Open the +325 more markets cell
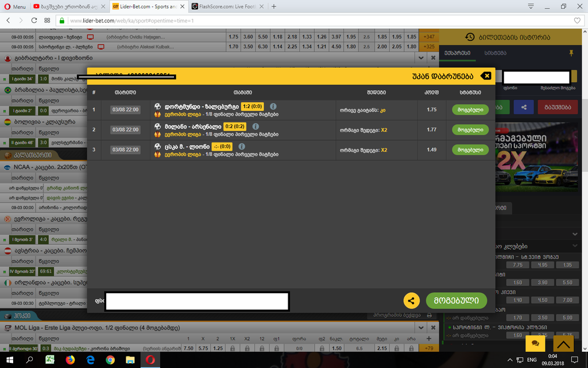The image size is (588, 368). click(x=428, y=47)
